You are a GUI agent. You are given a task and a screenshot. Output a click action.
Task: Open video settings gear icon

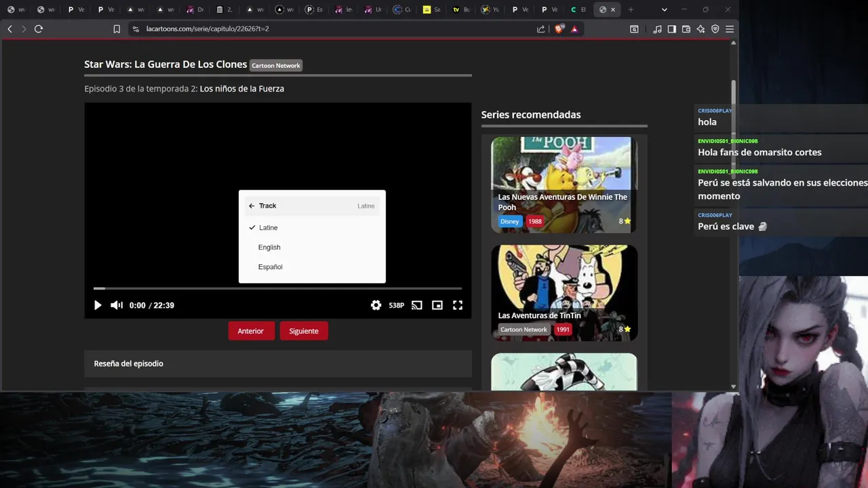point(376,306)
